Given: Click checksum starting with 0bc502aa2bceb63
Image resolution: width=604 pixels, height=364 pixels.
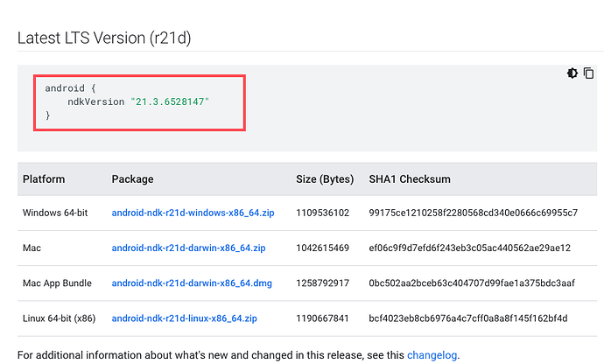Looking at the screenshot, I should click(x=472, y=283).
